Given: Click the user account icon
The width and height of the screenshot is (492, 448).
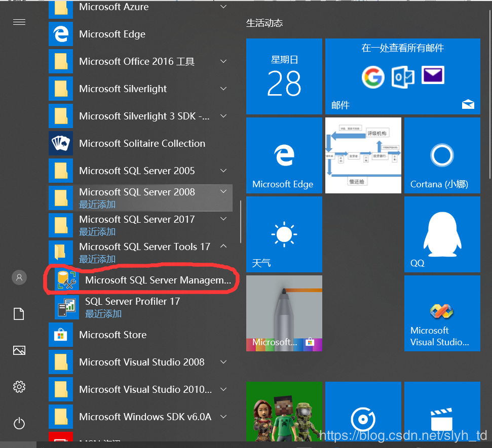Looking at the screenshot, I should point(19,277).
